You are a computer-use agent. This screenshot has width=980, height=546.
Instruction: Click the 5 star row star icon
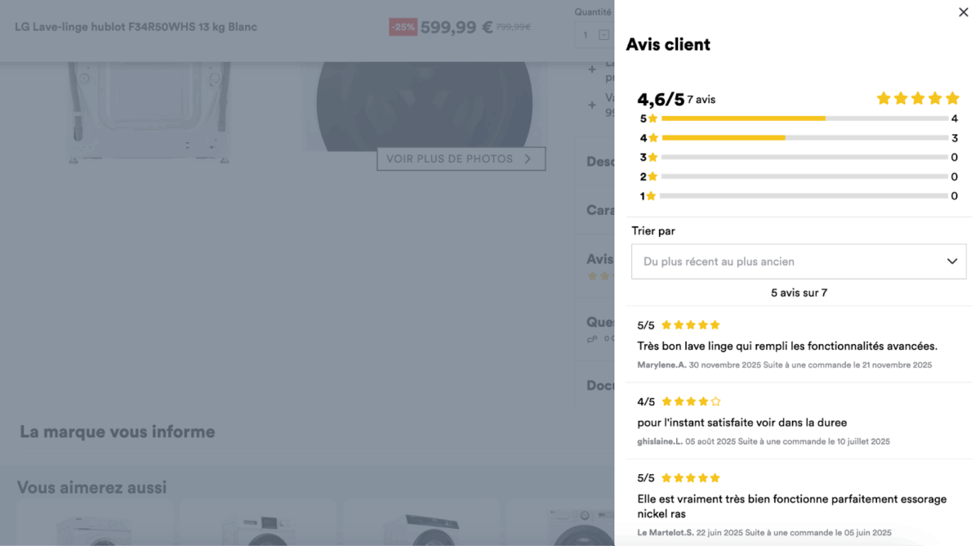(x=653, y=119)
